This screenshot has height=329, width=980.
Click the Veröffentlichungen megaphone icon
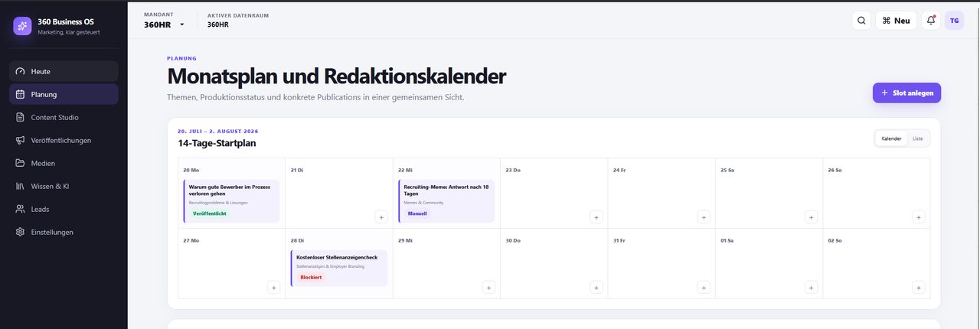coord(21,140)
